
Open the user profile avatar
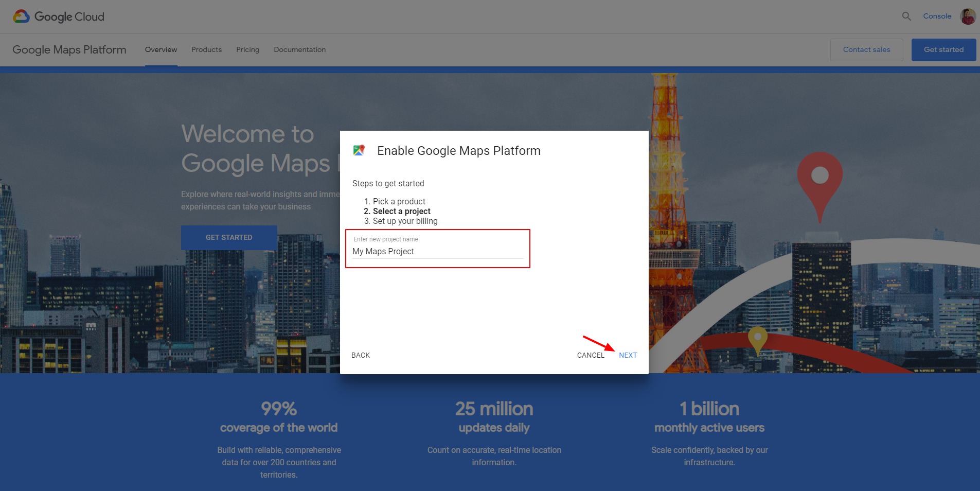968,16
